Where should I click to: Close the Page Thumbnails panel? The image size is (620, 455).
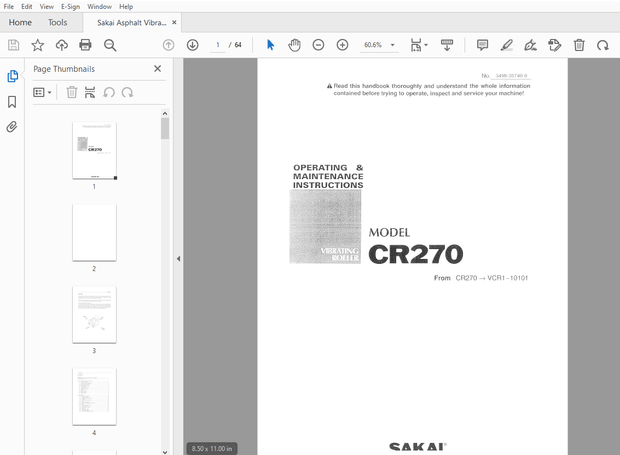pyautogui.click(x=157, y=69)
